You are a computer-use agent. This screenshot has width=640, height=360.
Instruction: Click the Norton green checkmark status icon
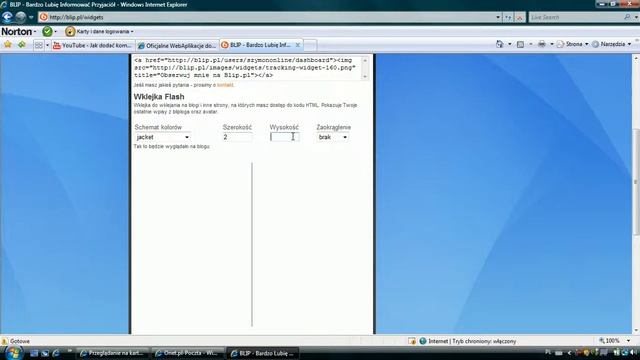coord(47,31)
